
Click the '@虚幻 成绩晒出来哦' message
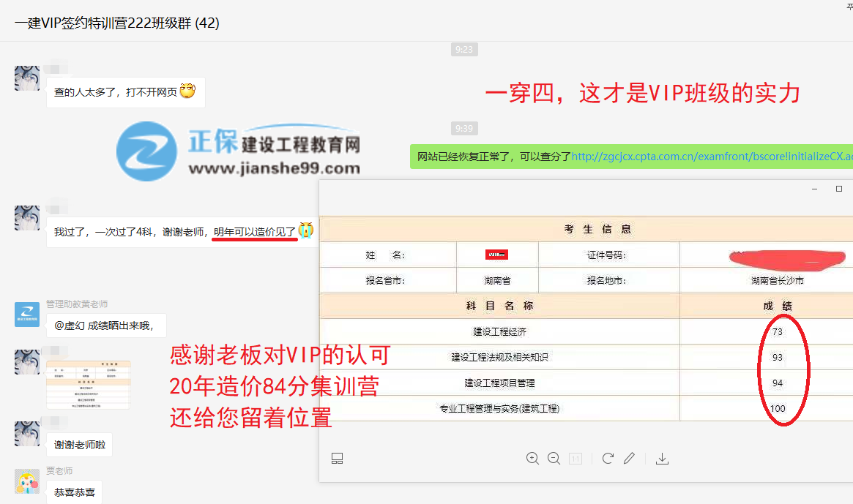(105, 326)
